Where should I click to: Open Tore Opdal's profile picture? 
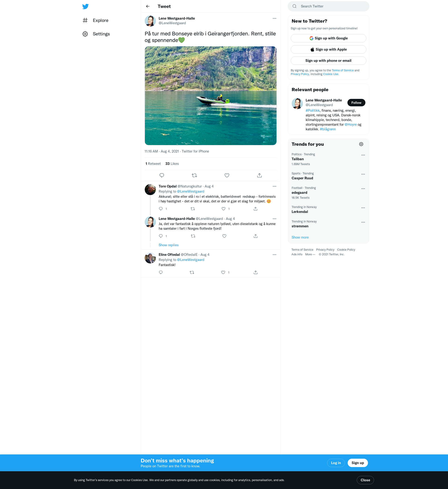click(x=150, y=189)
